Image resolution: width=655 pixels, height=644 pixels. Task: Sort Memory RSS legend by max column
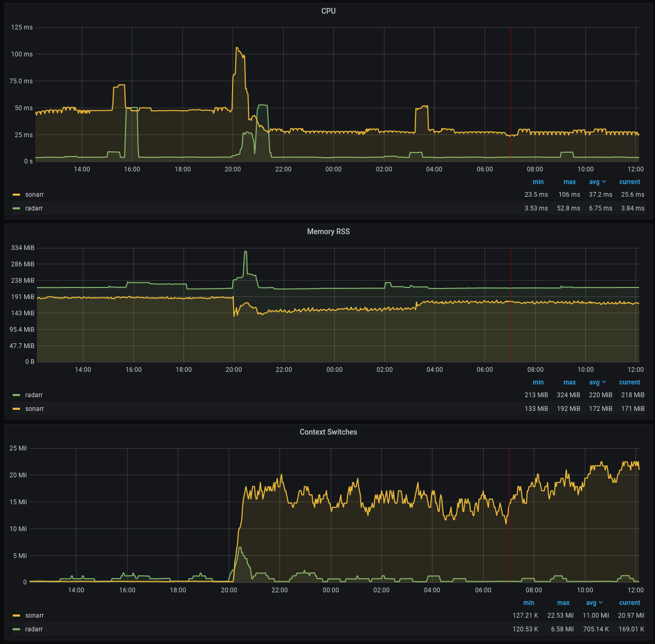tap(570, 382)
